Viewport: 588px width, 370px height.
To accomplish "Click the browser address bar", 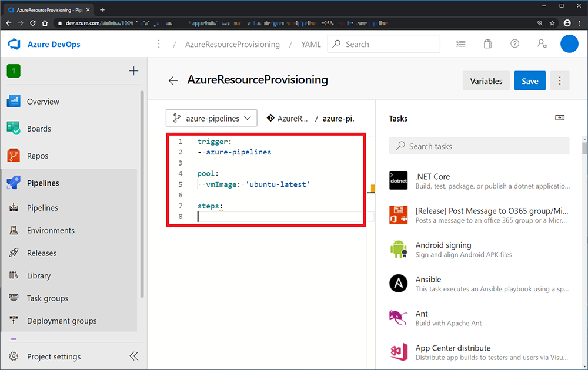I will pyautogui.click(x=292, y=23).
